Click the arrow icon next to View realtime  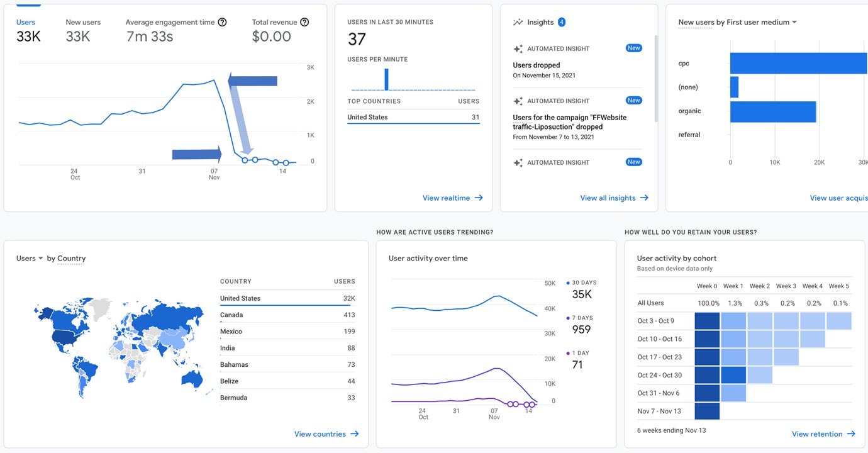tap(479, 198)
